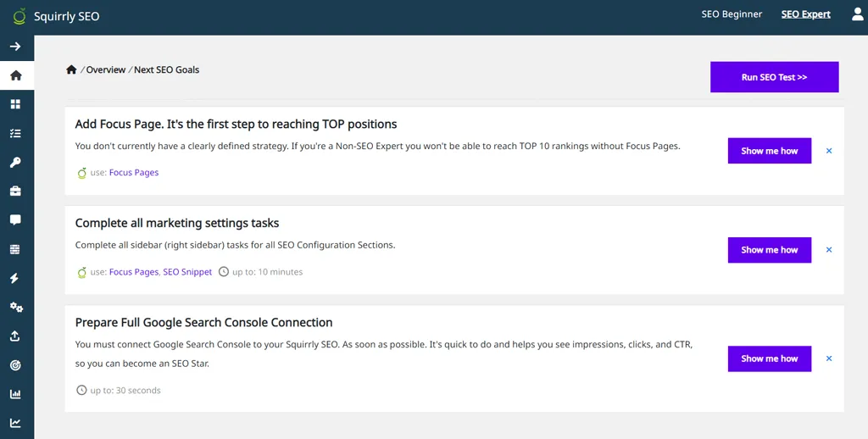Open the bar chart icon in sidebar

[x=15, y=394]
